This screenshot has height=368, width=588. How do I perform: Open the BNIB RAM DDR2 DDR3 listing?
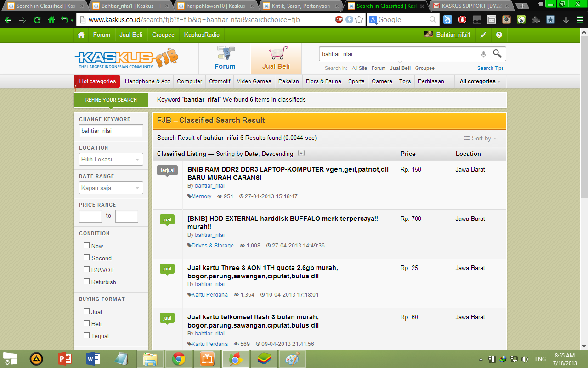click(x=288, y=173)
